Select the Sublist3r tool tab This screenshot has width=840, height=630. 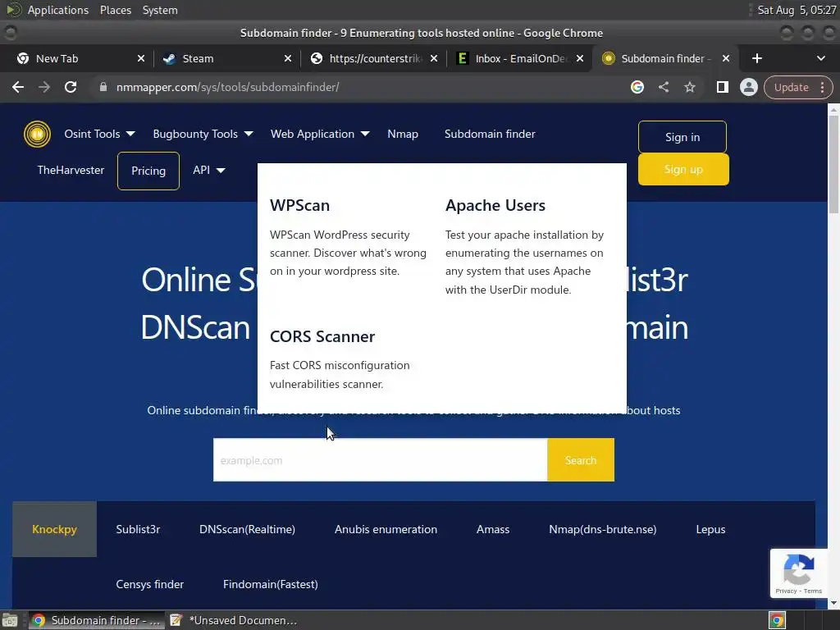pos(138,529)
